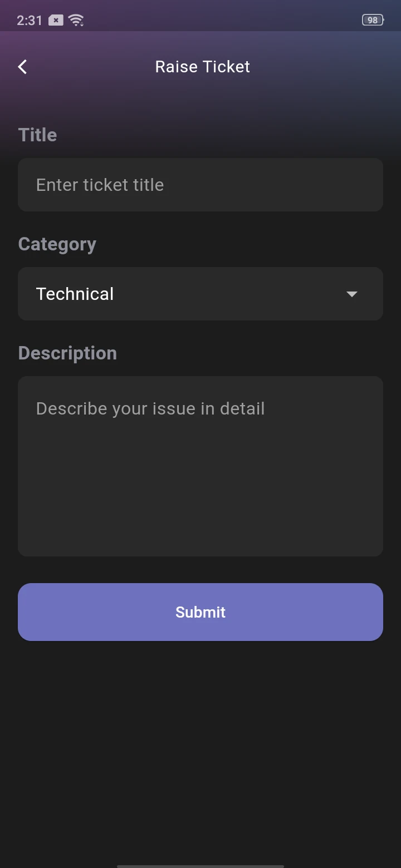
Task: Click the 2:31 clock in status bar
Action: [x=29, y=21]
